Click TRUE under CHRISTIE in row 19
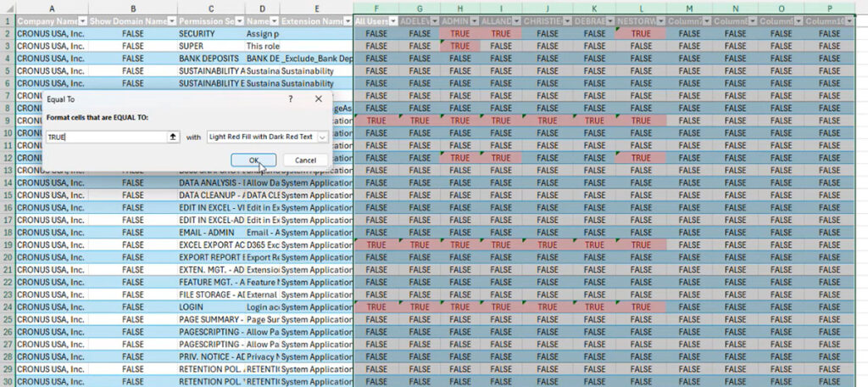Screen dimensions: 868x387 click(548, 245)
